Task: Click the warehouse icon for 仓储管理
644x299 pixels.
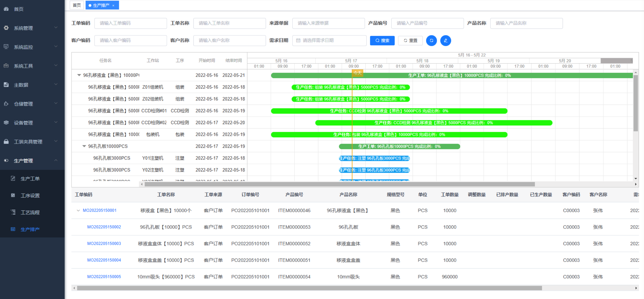Action: [x=6, y=103]
